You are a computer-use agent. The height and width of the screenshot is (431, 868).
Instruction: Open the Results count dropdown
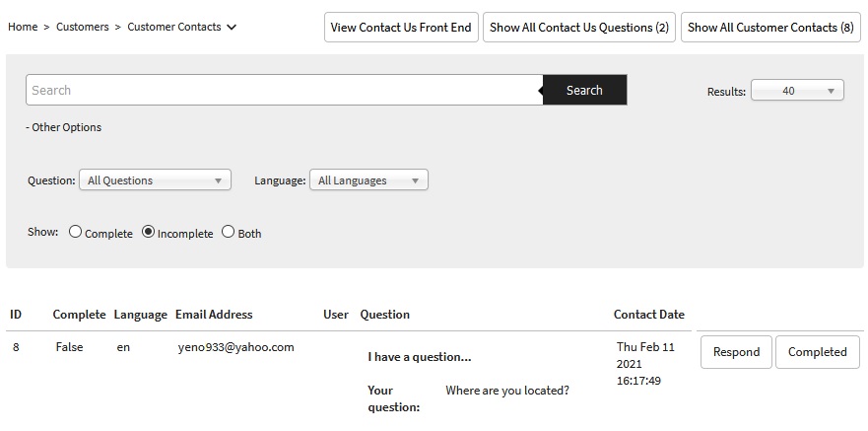click(797, 91)
